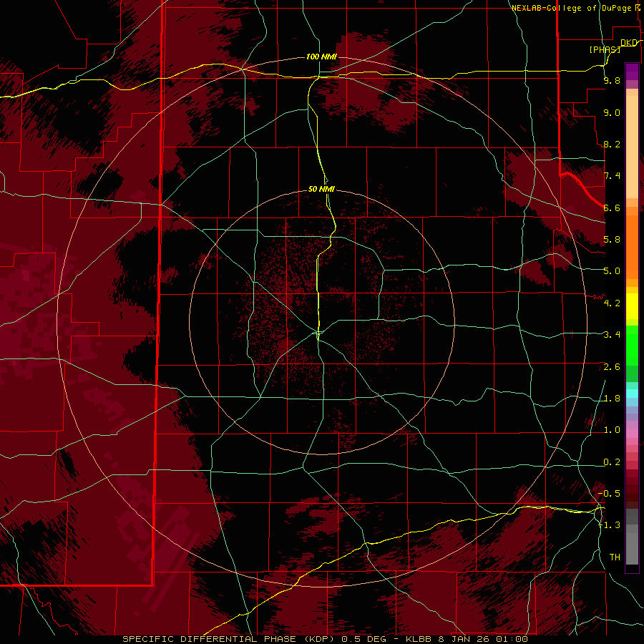This screenshot has height=644, width=644.
Task: Click the yellow segment of the color bar
Action: point(632,306)
